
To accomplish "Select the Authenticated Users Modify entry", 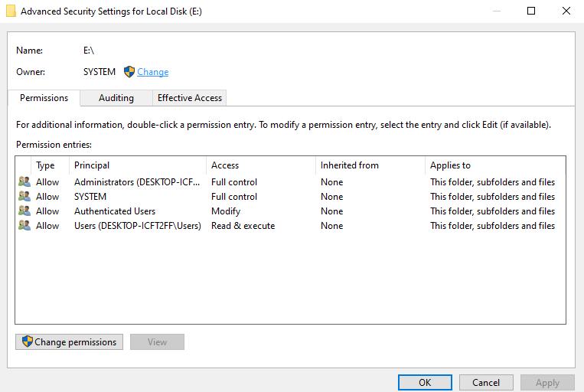I will (115, 211).
